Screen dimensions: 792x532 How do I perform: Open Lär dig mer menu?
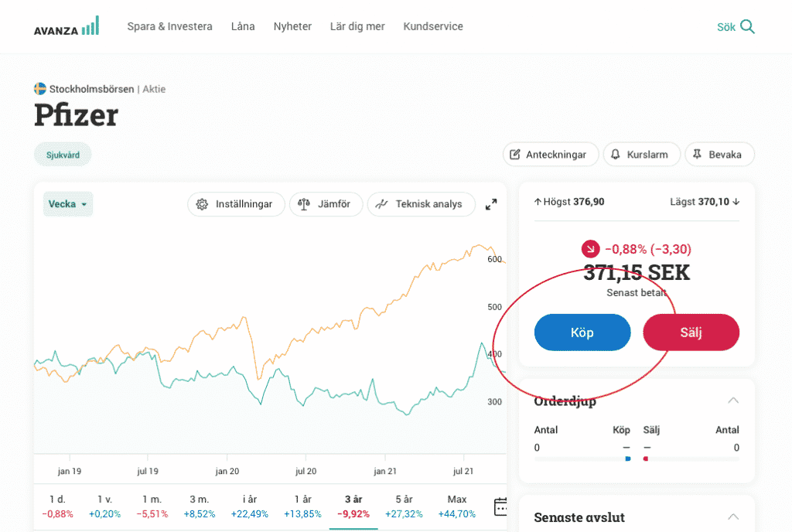(357, 26)
